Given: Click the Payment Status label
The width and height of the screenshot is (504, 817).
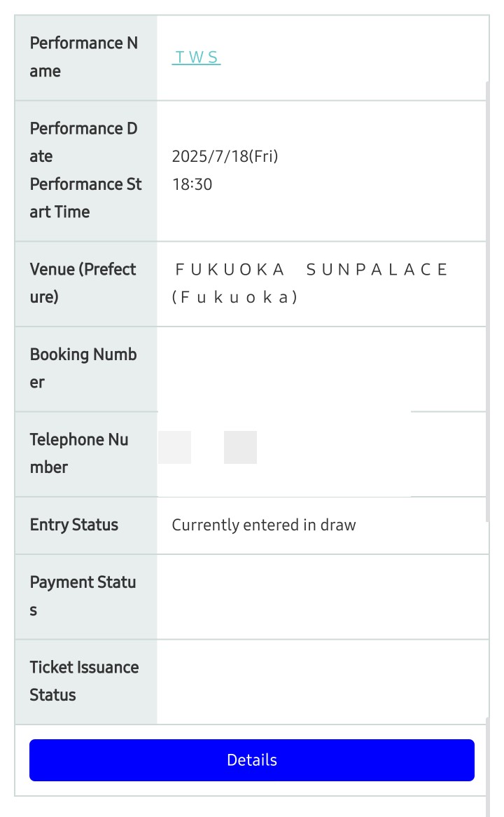Looking at the screenshot, I should [83, 596].
